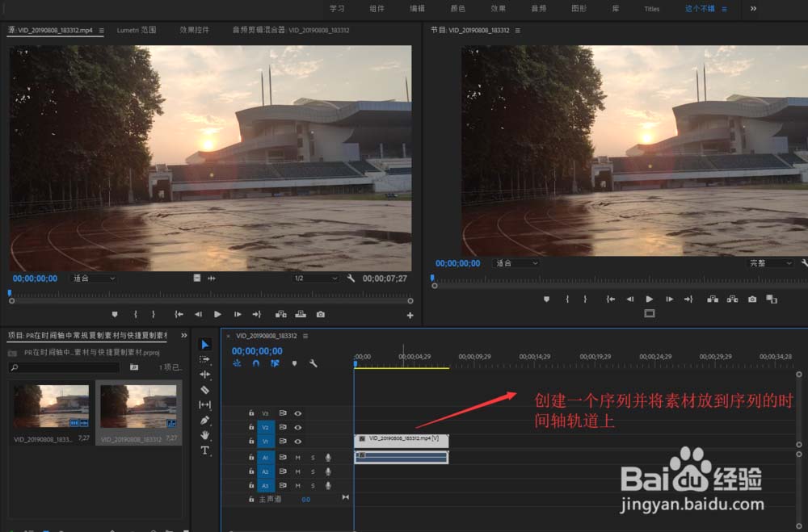Open the Program monitor 完整 resolution dropdown
This screenshot has width=808, height=532.
(768, 262)
